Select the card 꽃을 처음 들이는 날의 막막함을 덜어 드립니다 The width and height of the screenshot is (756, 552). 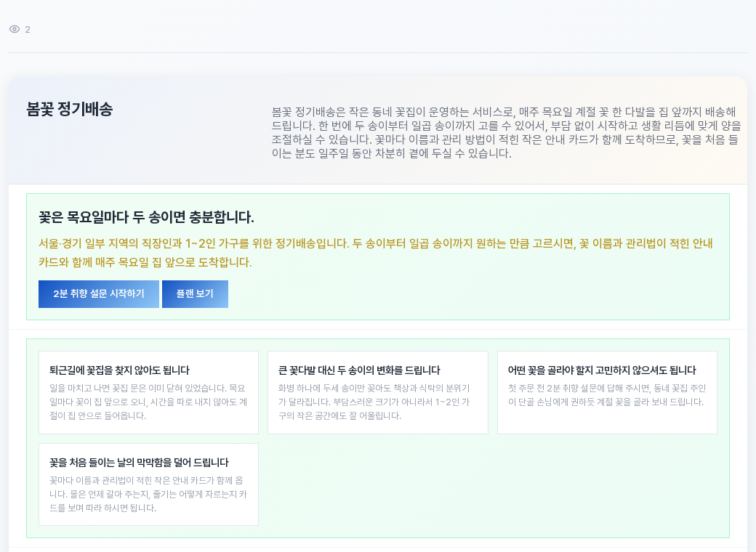tap(148, 484)
